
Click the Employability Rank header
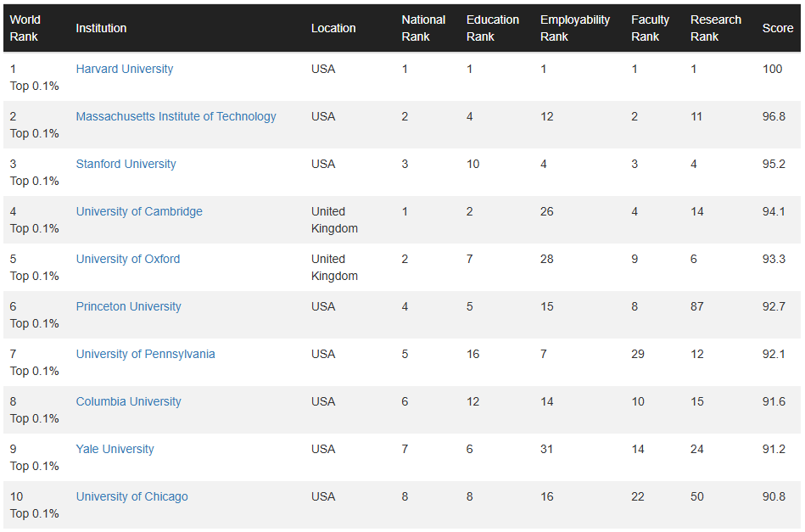(x=574, y=28)
